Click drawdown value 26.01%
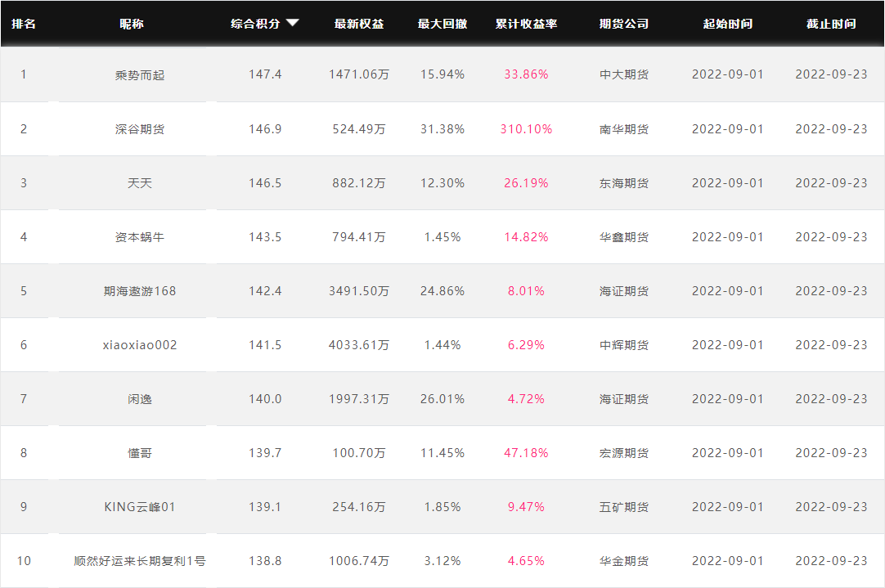This screenshot has width=885, height=588. [x=442, y=399]
